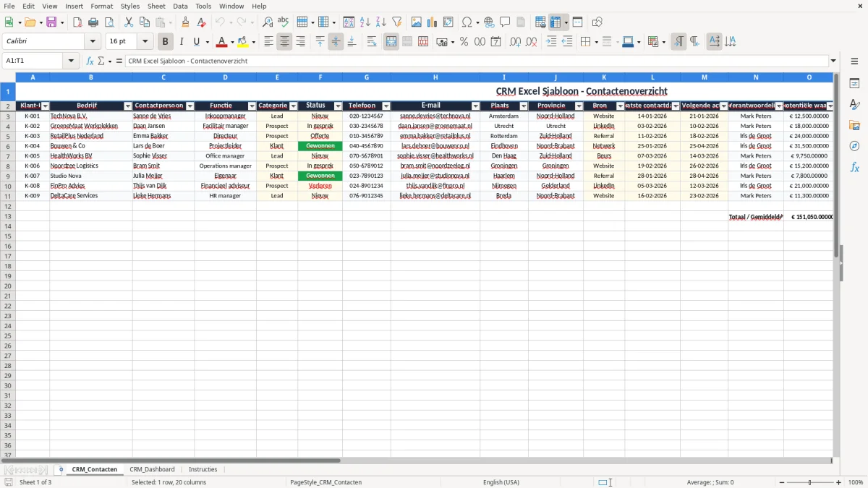
Task: Open a file with the Open icon
Action: (x=30, y=22)
